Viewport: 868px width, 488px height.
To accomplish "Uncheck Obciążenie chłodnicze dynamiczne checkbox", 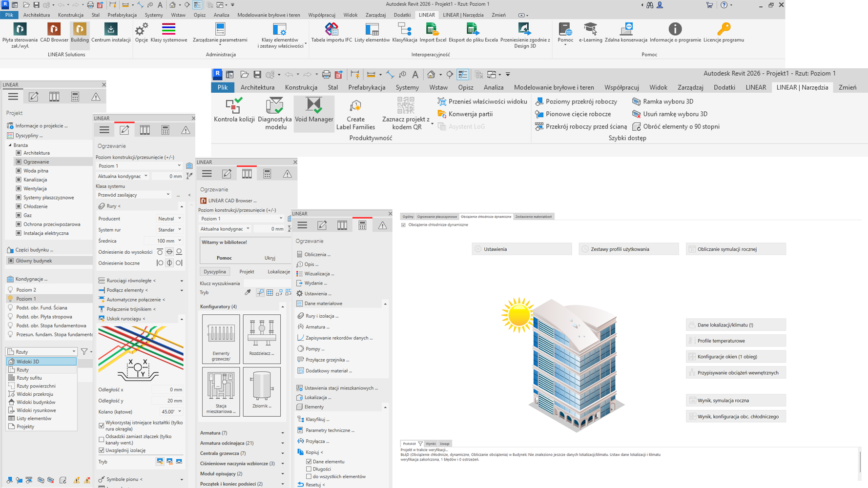I will tap(403, 225).
